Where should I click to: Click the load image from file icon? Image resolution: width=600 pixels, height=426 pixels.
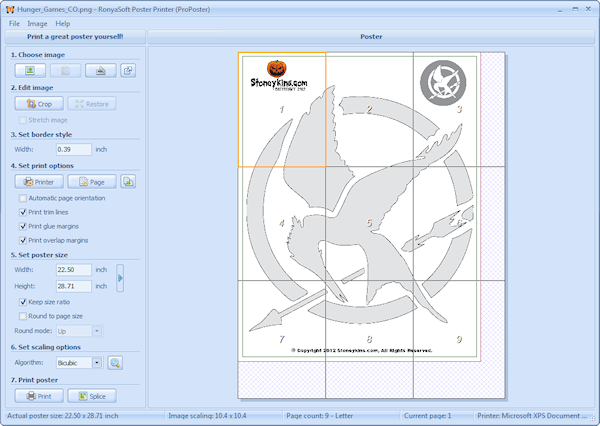coord(30,70)
